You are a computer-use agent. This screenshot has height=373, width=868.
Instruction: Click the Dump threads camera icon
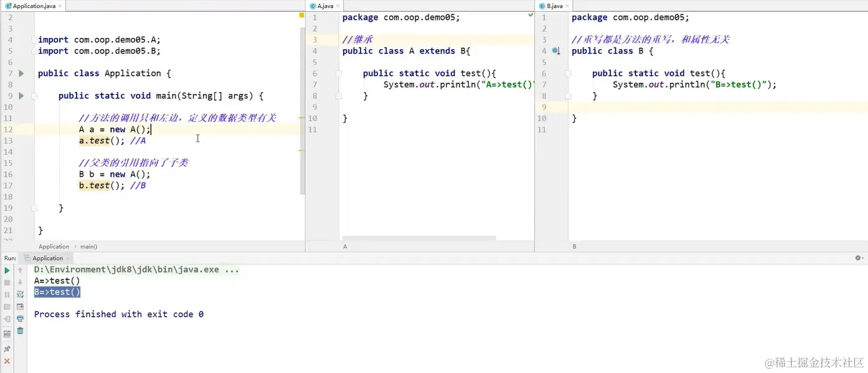(x=7, y=307)
